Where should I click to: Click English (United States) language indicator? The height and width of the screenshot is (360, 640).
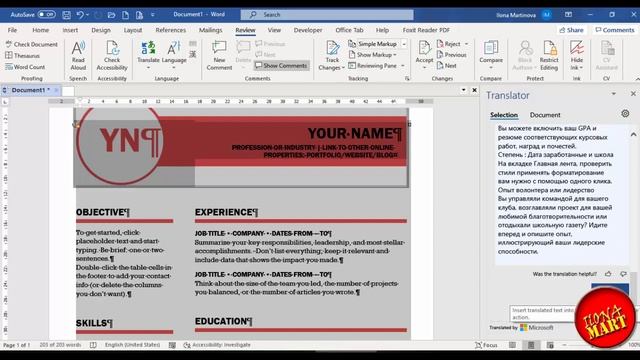pos(132,345)
